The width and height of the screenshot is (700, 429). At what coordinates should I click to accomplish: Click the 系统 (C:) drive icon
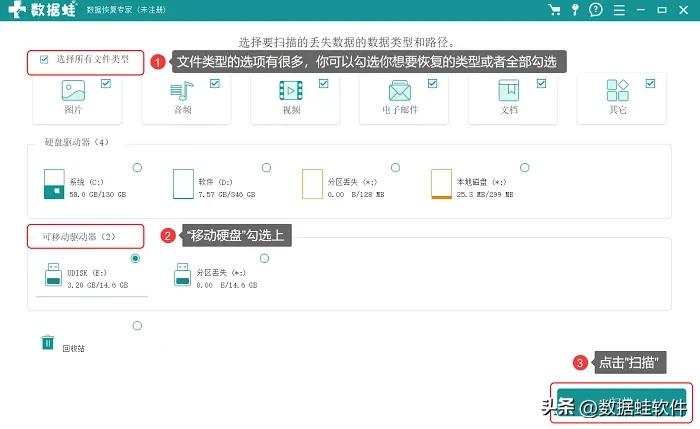click(54, 183)
